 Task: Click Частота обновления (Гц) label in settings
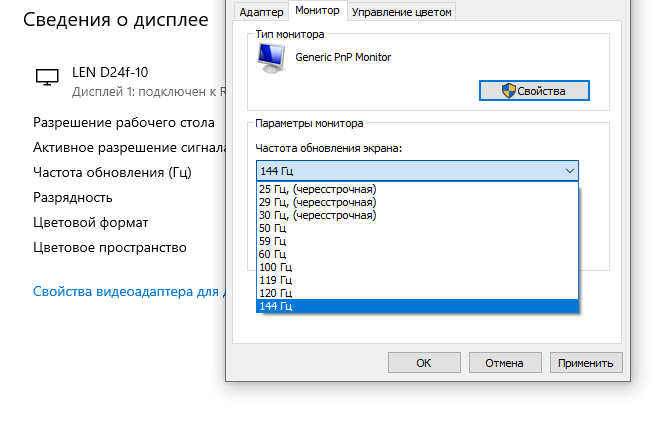(x=112, y=173)
